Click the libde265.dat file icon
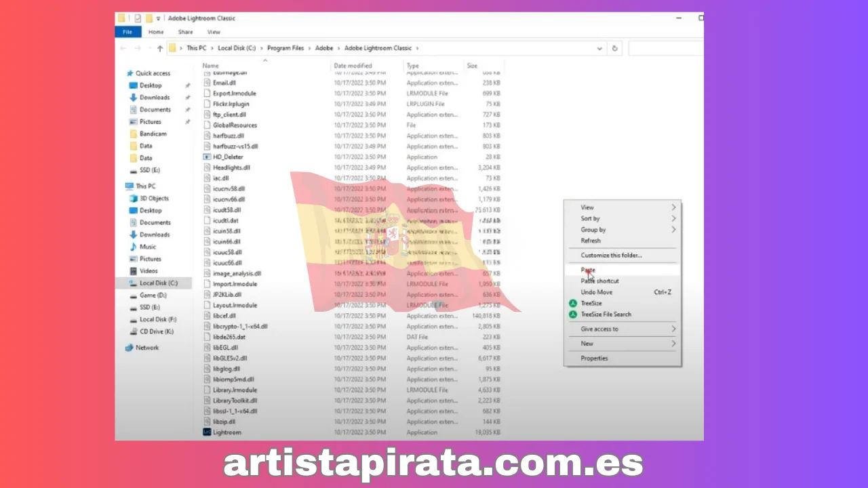Viewport: 868px width, 488px height. click(207, 337)
